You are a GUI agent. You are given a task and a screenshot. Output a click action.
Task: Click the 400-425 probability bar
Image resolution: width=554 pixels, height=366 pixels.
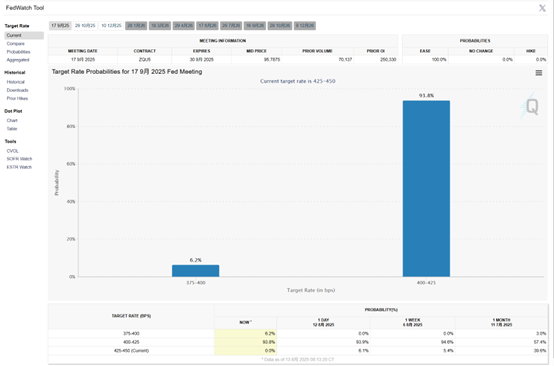[426, 189]
